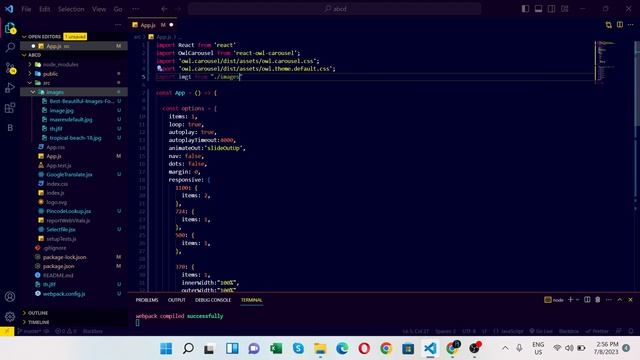This screenshot has width=640, height=360.
Task: Open Google Chrome from the taskbar
Action: (x=386, y=348)
